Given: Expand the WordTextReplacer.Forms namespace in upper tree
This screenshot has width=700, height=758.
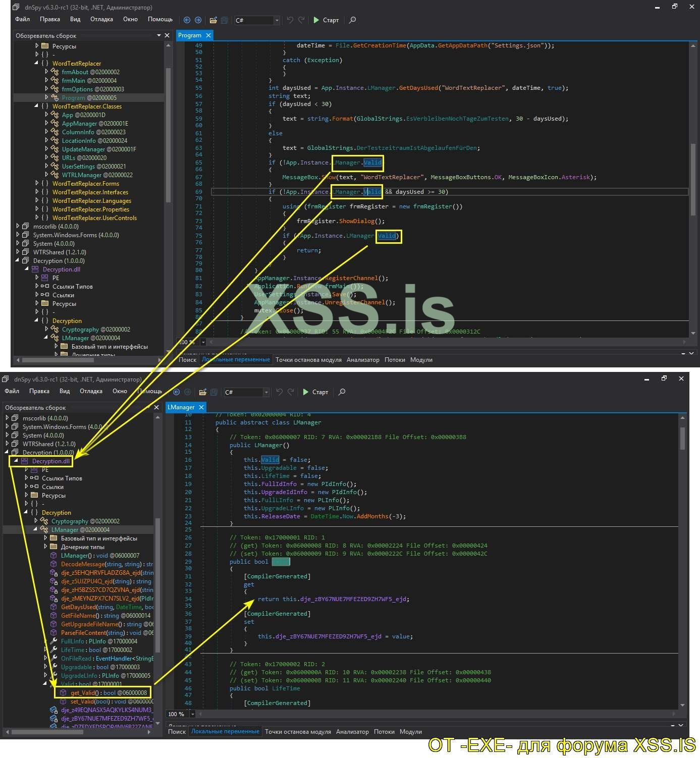Looking at the screenshot, I should (x=36, y=184).
